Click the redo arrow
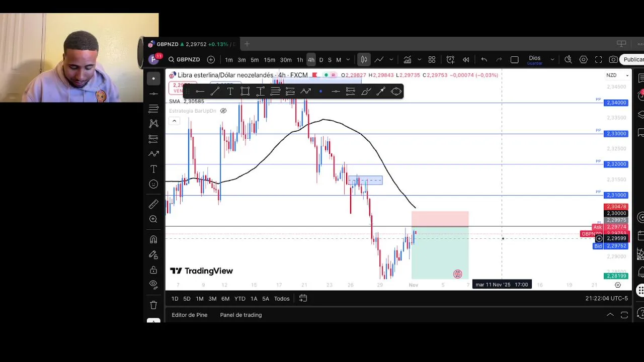This screenshot has height=362, width=644. point(499,59)
